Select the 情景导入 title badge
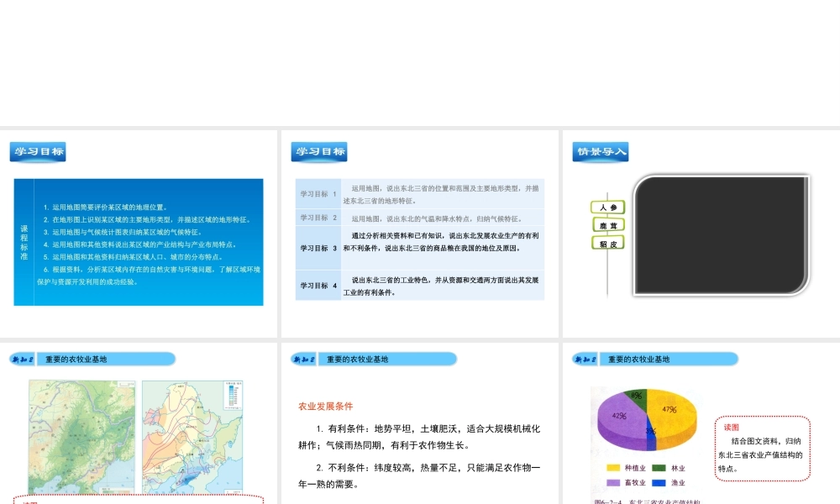Screen dimensions: 840x504 pyautogui.click(x=601, y=152)
